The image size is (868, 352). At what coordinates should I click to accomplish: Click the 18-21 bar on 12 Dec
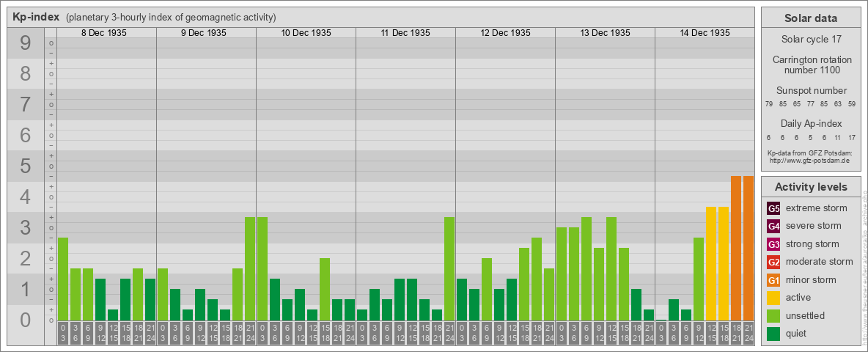coord(537,279)
